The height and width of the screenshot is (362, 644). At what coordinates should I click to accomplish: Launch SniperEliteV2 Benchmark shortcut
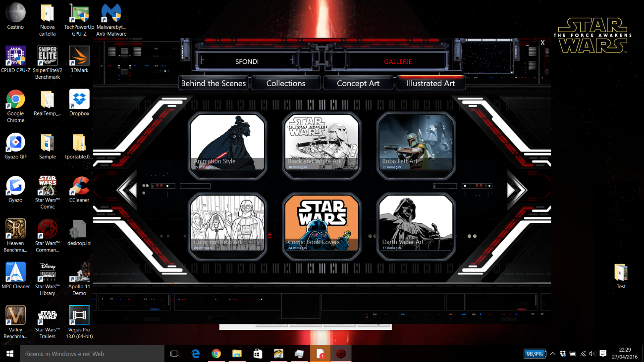click(48, 63)
